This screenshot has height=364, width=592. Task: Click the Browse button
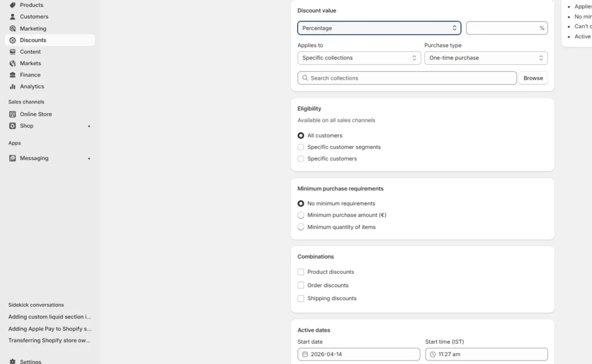(532, 77)
